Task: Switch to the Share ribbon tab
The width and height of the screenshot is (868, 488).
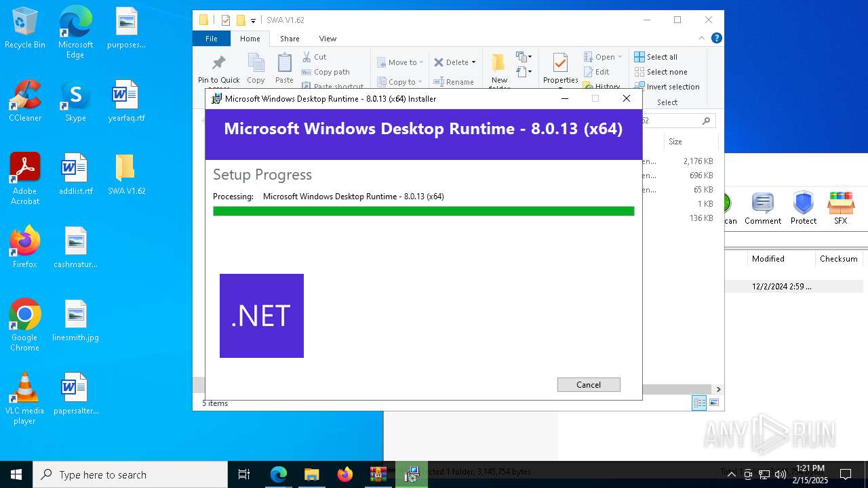Action: pos(290,39)
